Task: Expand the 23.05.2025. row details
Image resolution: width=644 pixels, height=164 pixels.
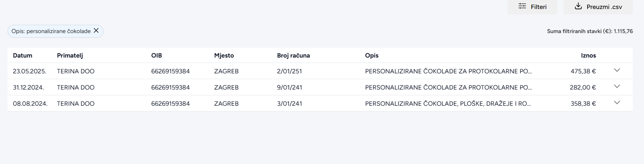Action: 617,70
